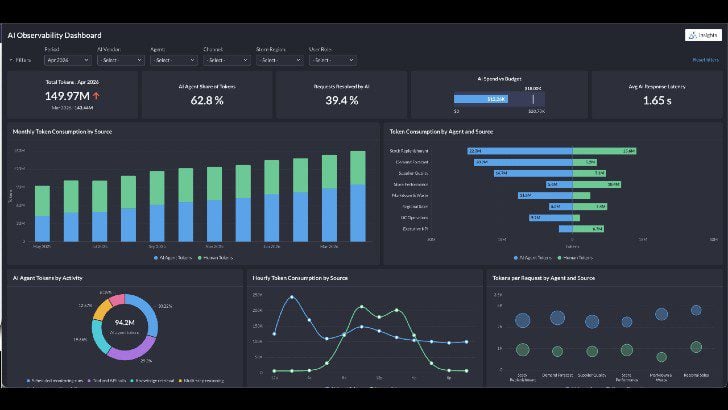Image resolution: width=728 pixels, height=410 pixels.
Task: Click the purple segment of the donut chart
Action: 132,350
